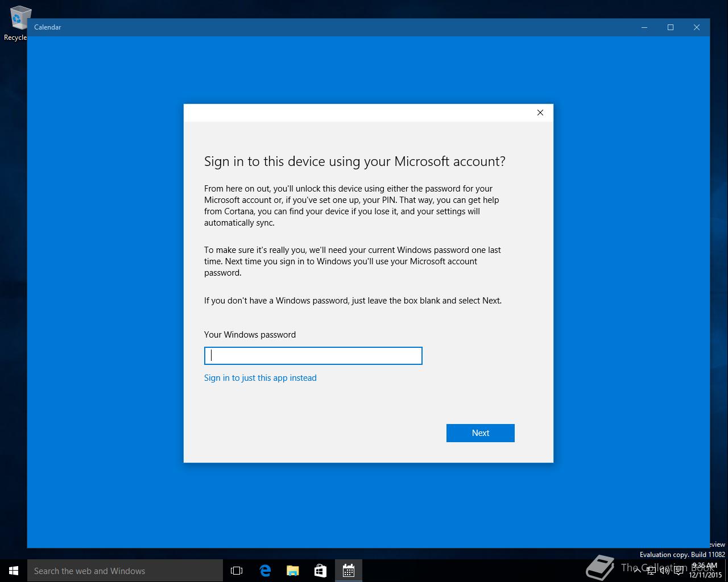Click the Search the web and Windows box

(x=125, y=571)
